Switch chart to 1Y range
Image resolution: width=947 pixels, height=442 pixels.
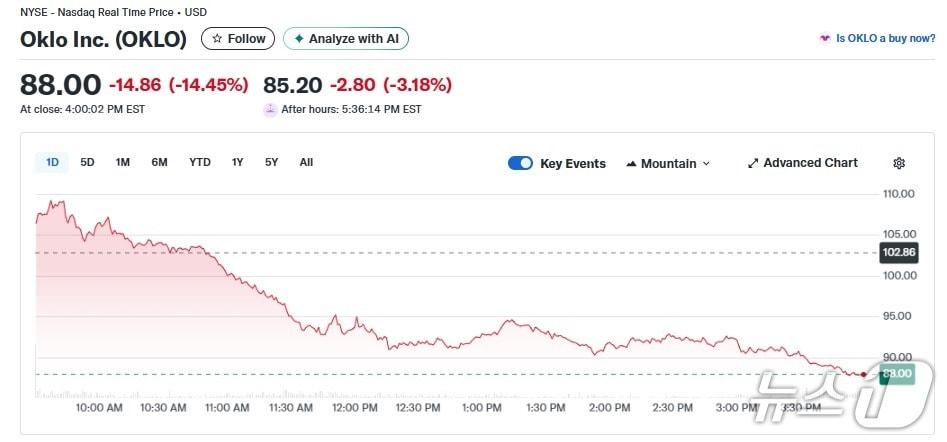point(237,162)
